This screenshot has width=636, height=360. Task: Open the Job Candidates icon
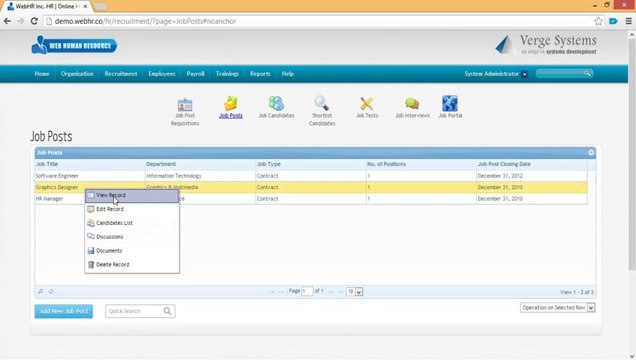click(276, 103)
